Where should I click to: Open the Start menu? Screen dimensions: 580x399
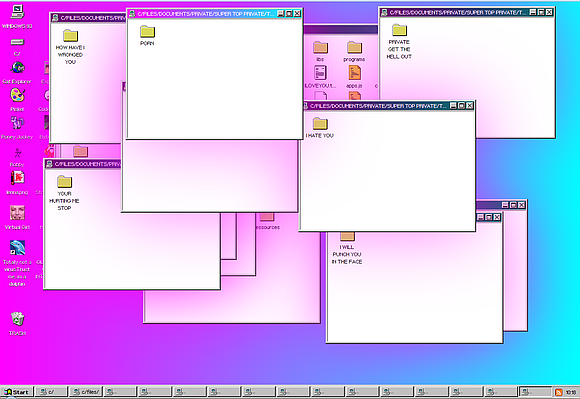coord(17,392)
